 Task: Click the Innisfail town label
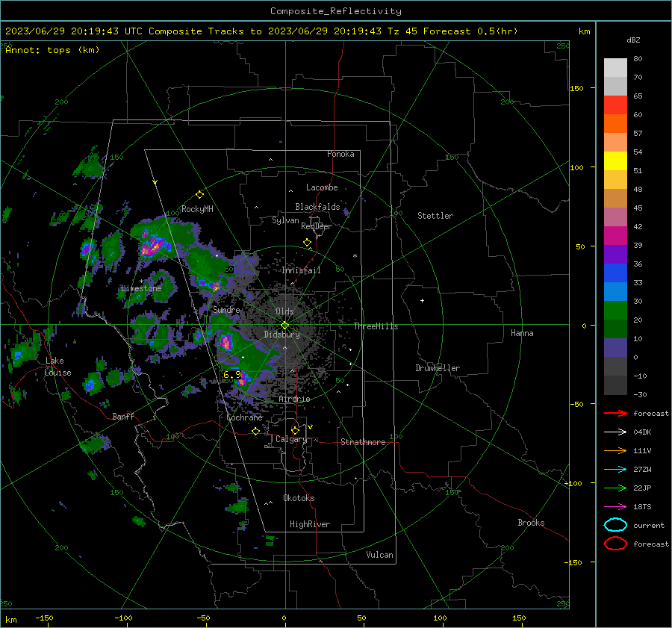coord(301,270)
